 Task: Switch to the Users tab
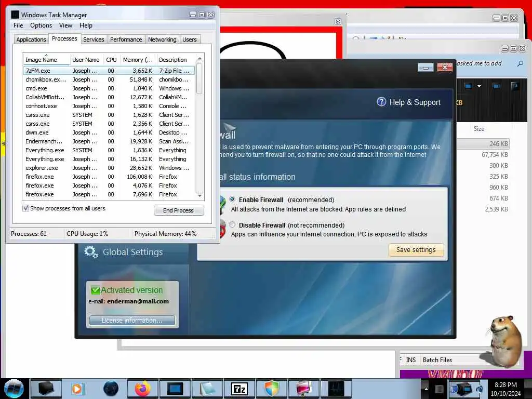[189, 39]
